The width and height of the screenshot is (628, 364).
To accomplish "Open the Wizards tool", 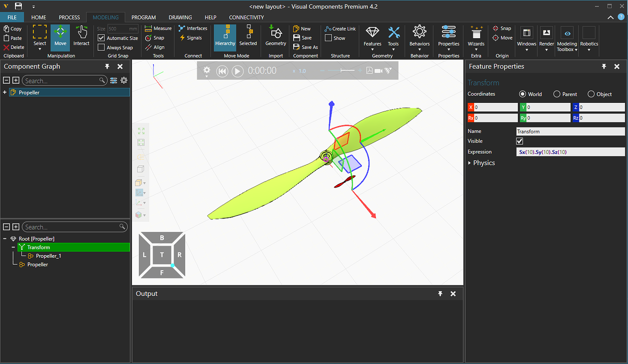I will pos(476,36).
